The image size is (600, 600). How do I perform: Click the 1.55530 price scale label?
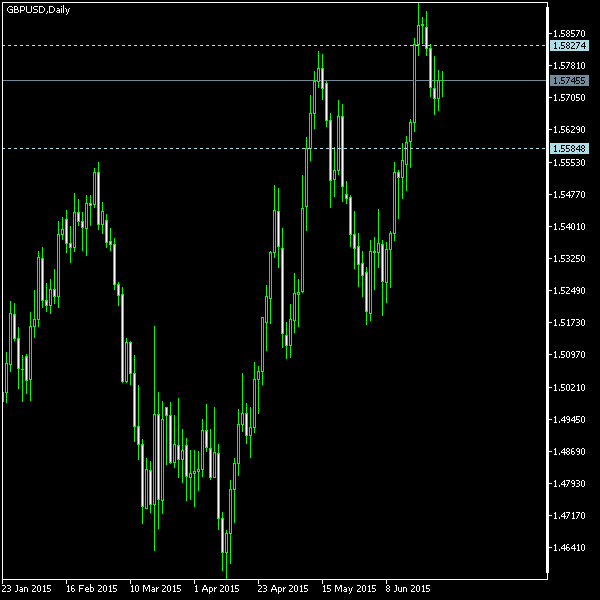(x=569, y=163)
